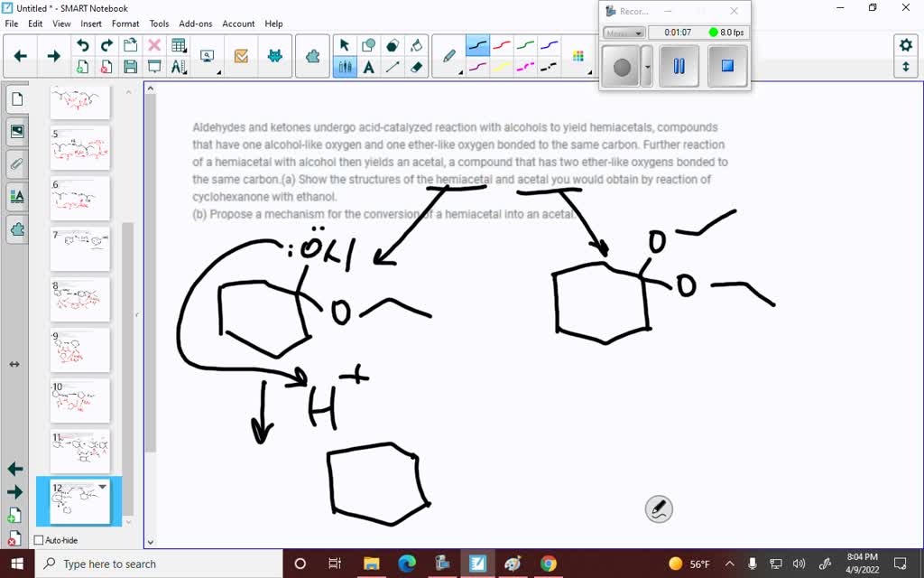Undo the last action
The width and height of the screenshot is (924, 578).
[82, 44]
